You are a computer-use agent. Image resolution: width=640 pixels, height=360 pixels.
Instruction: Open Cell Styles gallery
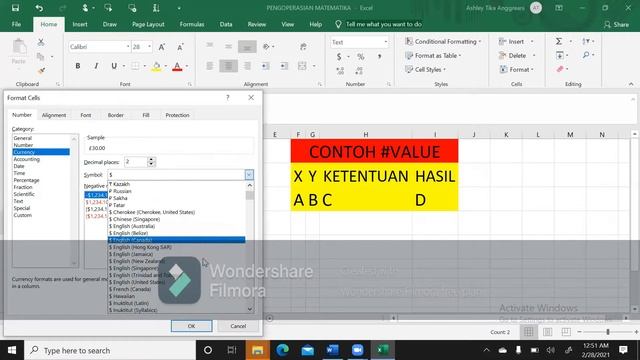426,69
